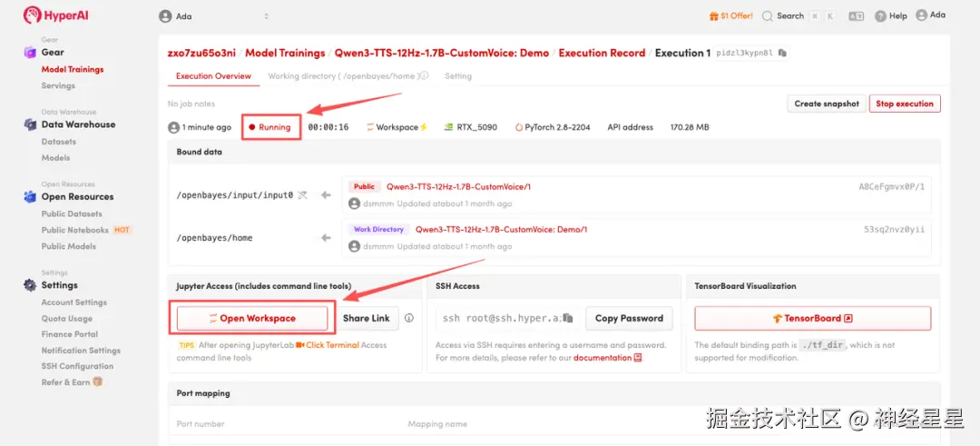
Task: Open the $1 Offer gift icon
Action: click(714, 16)
